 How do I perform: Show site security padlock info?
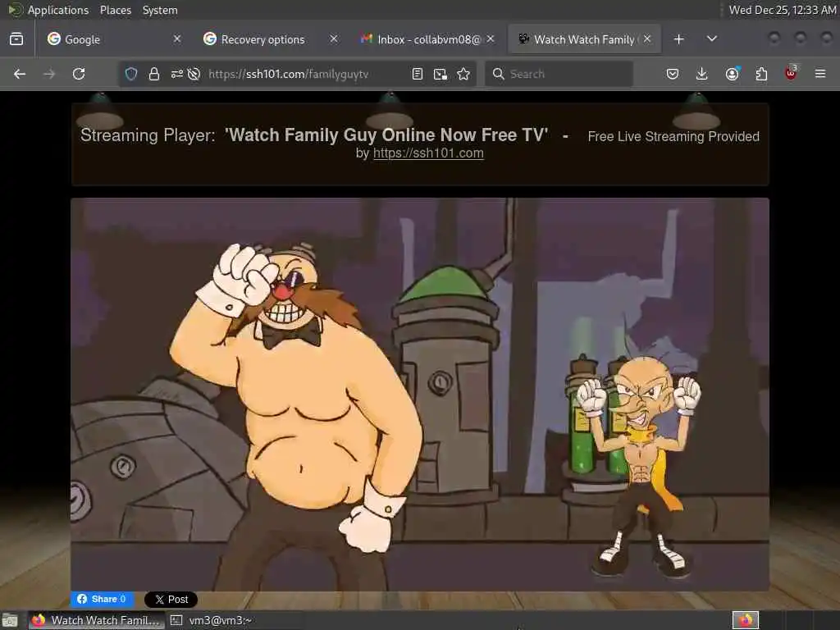coord(154,74)
